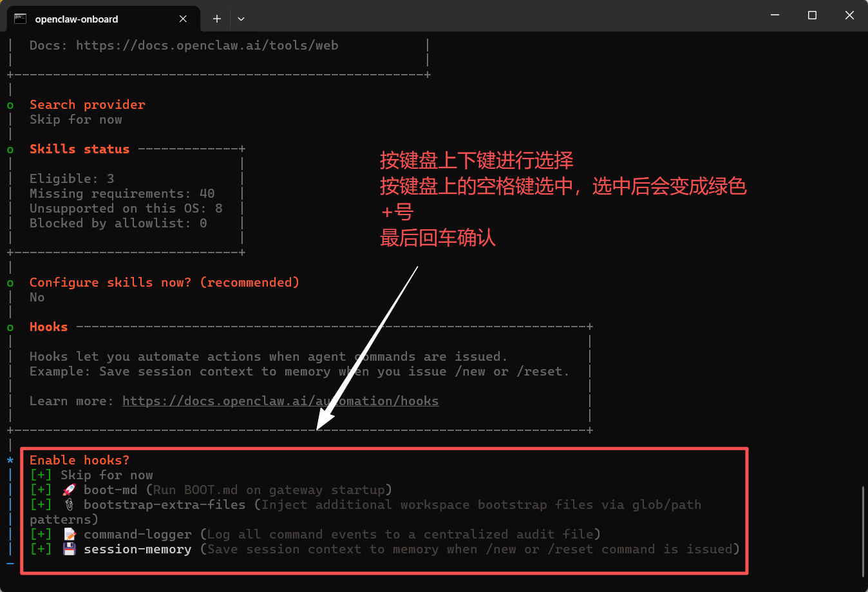Click the terminal vertical scrollbar thumb

(x=863, y=531)
